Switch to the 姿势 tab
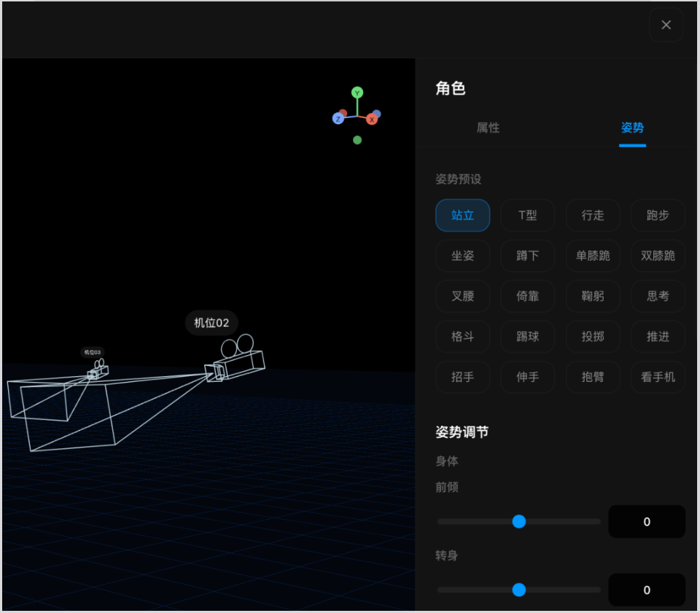 (x=632, y=128)
